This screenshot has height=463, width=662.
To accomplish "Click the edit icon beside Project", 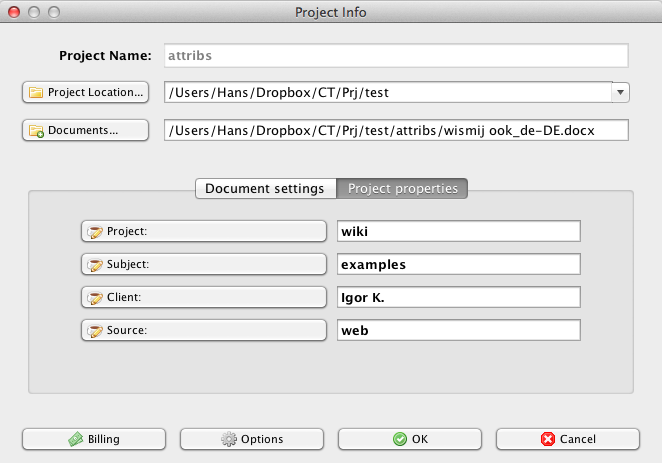I will [x=96, y=232].
